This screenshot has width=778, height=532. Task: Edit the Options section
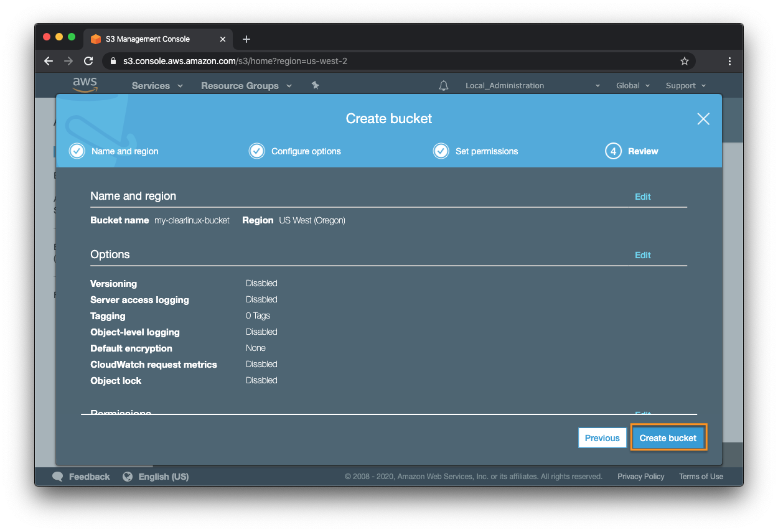pos(642,255)
